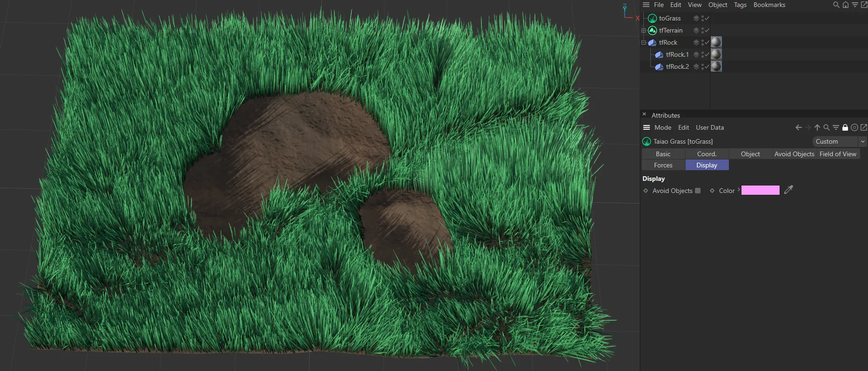
Task: Click the tfRock material tag thumbnail
Action: (716, 42)
